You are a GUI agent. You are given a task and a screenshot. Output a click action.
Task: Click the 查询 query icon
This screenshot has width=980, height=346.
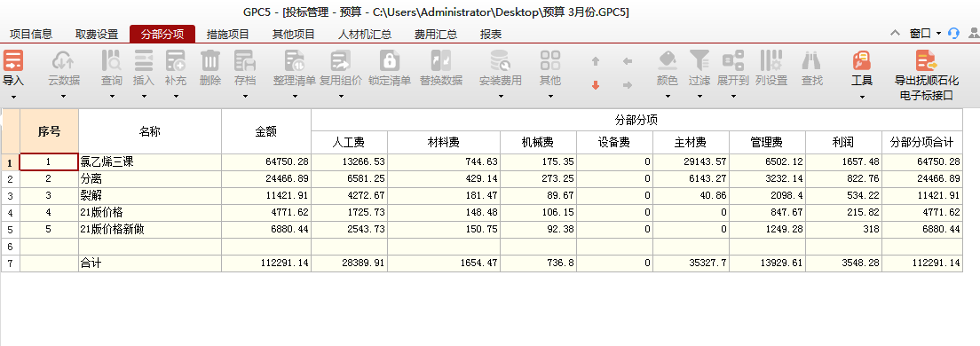[112, 60]
